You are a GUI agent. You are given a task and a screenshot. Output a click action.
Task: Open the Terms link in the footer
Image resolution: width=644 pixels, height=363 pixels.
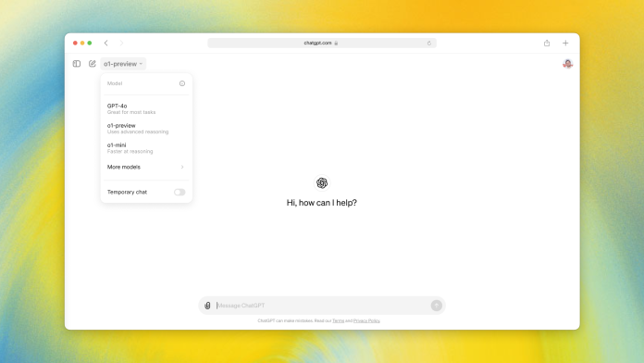pyautogui.click(x=338, y=320)
